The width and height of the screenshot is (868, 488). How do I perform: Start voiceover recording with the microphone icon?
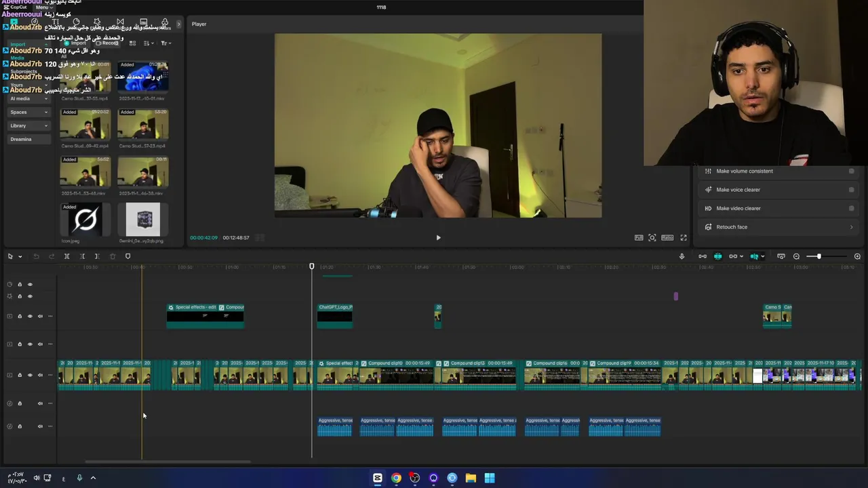(x=682, y=256)
